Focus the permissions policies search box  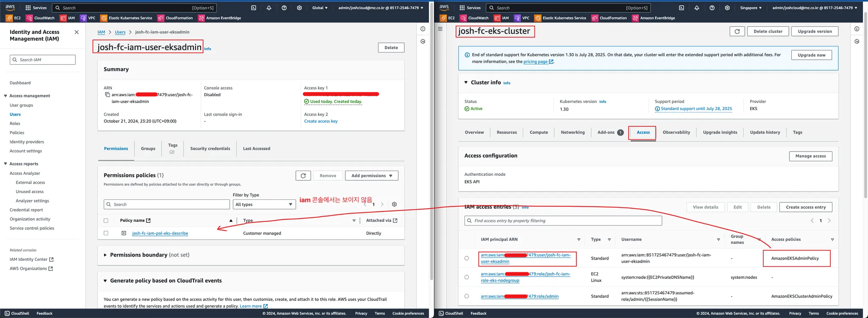pyautogui.click(x=167, y=205)
